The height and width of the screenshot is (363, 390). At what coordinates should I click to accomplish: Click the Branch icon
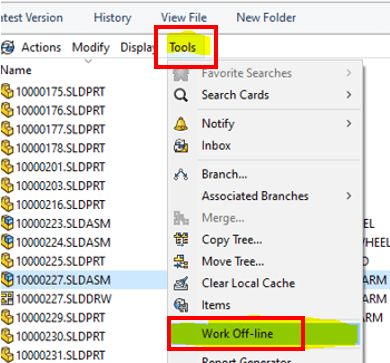[181, 175]
